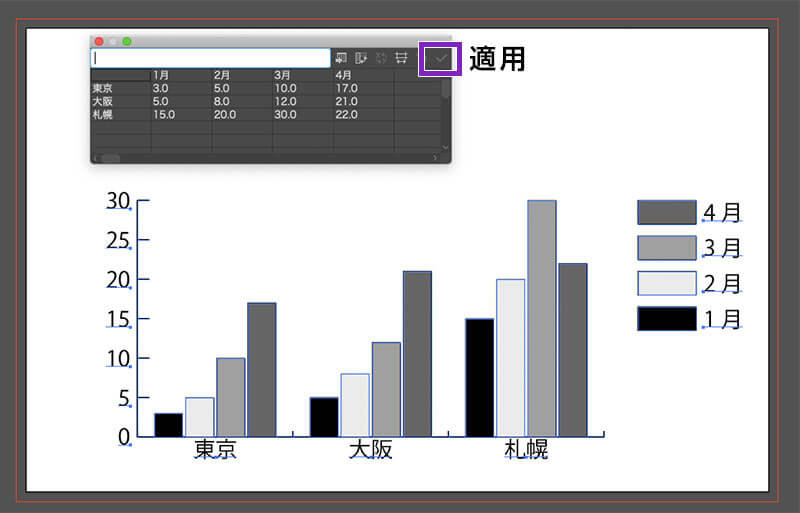Select the 10.0 cell in 東京 row

click(303, 88)
